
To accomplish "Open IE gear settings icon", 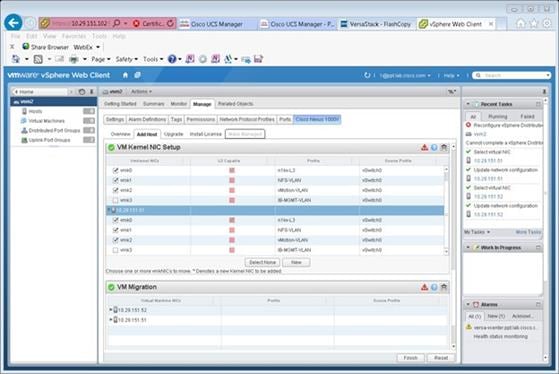I will point(547,24).
